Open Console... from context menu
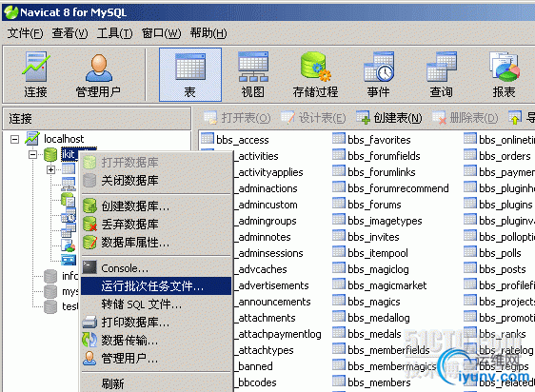 point(156,268)
